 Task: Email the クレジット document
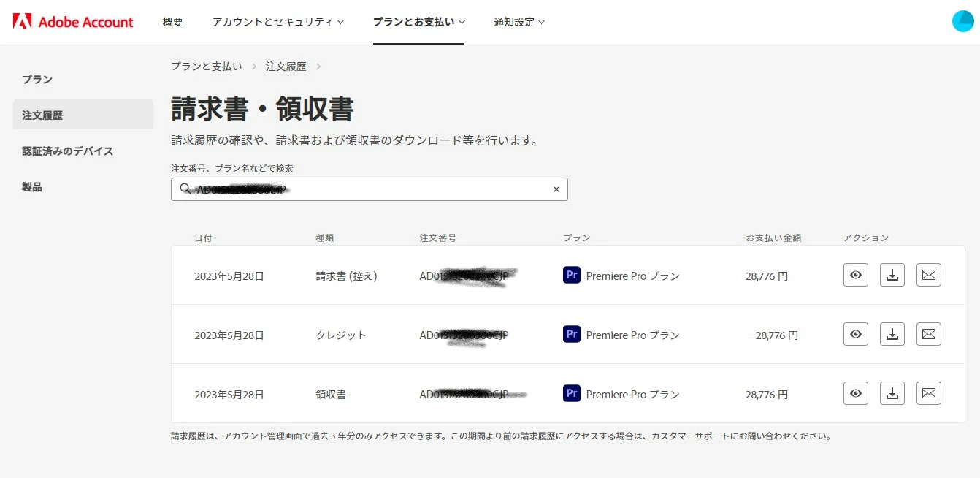[x=929, y=334]
